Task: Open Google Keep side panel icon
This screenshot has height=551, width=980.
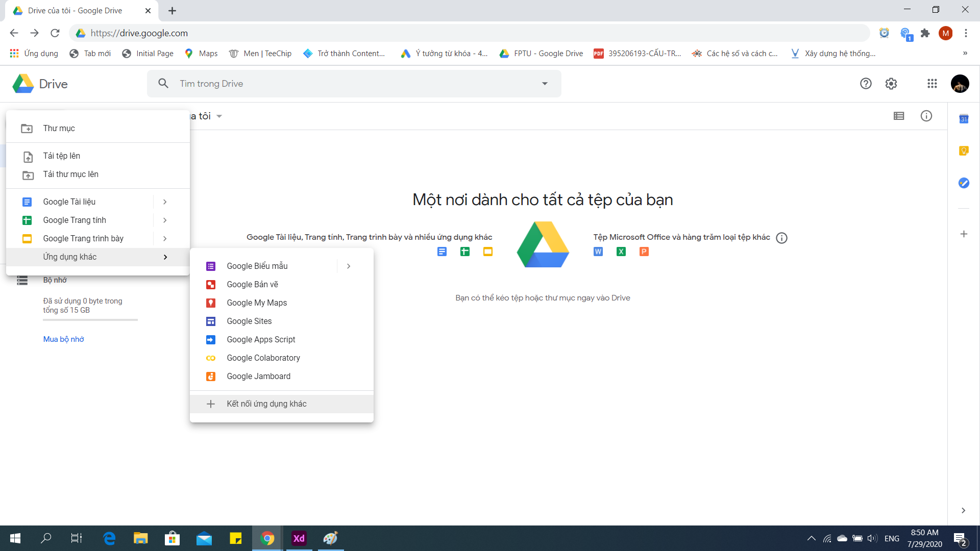Action: (x=964, y=151)
